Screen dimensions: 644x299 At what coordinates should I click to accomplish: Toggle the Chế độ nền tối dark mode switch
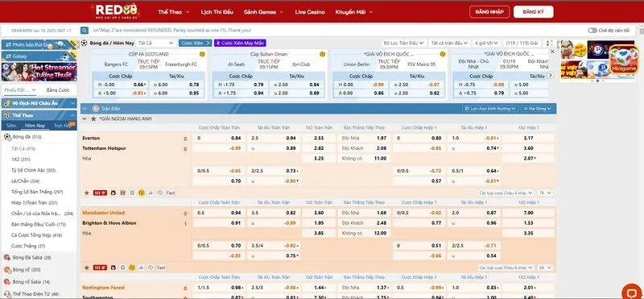(592, 31)
